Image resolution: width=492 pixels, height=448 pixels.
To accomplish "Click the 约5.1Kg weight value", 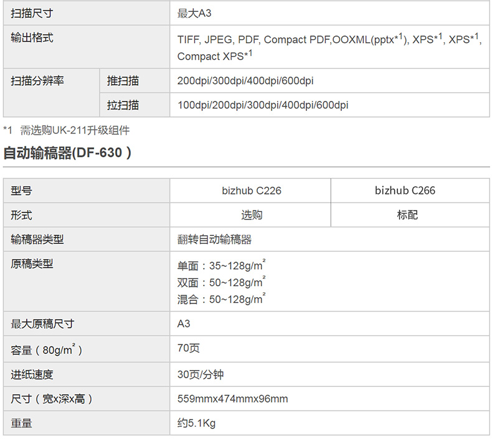I will (x=196, y=423).
